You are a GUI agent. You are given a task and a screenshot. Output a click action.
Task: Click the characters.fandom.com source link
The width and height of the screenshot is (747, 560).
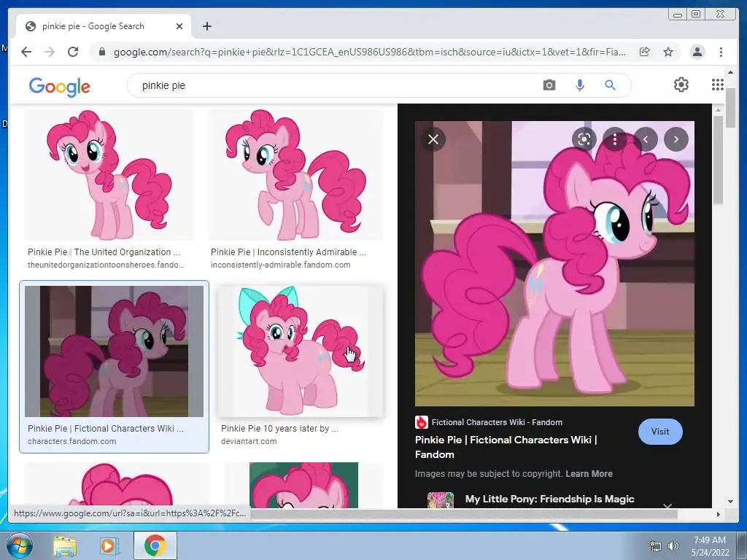[x=72, y=441]
